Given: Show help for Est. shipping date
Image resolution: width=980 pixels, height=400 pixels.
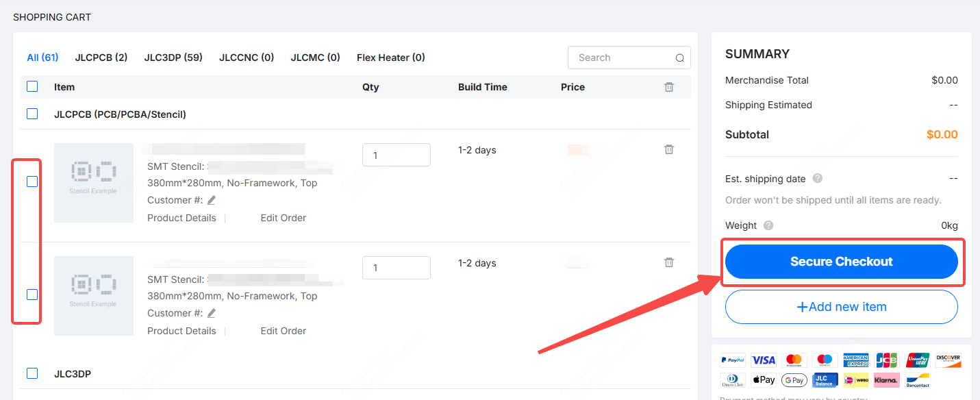Looking at the screenshot, I should [817, 178].
